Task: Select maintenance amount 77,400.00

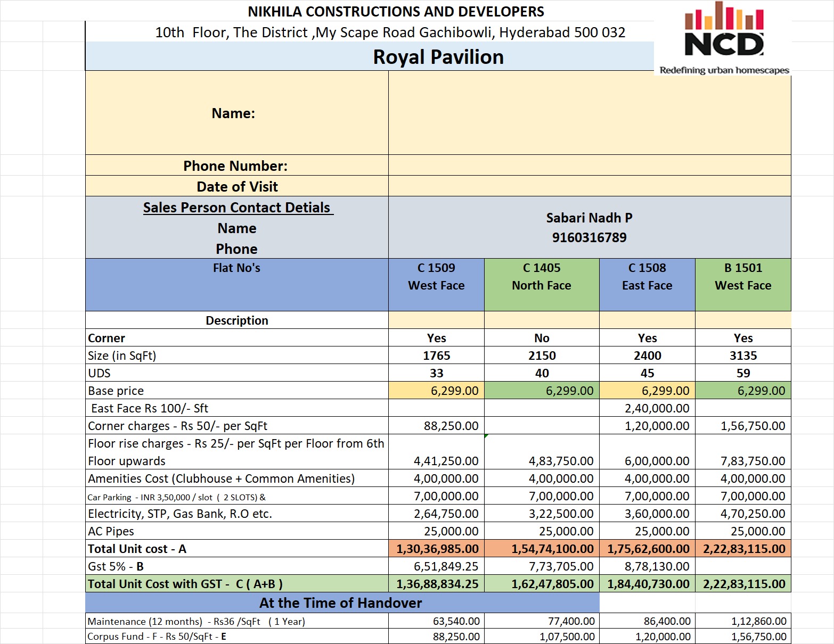Action: [542, 621]
